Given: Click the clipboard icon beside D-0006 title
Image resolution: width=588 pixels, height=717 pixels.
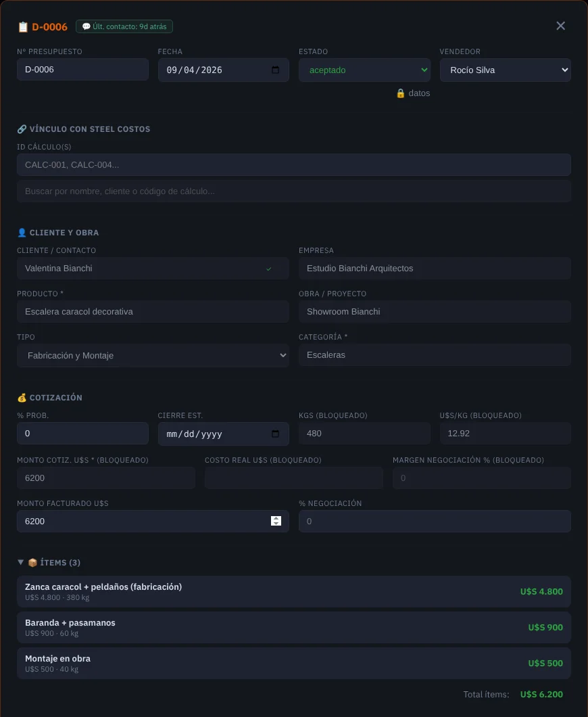Looking at the screenshot, I should click(x=23, y=27).
